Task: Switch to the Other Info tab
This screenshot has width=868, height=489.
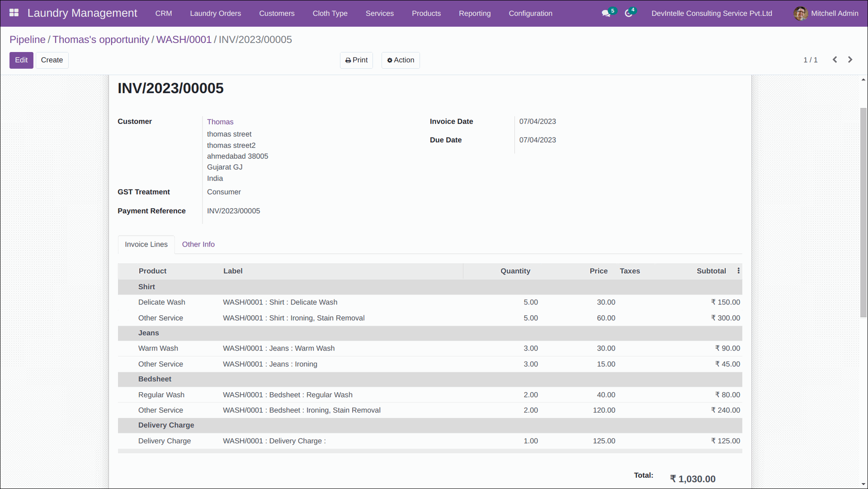Action: (x=198, y=244)
